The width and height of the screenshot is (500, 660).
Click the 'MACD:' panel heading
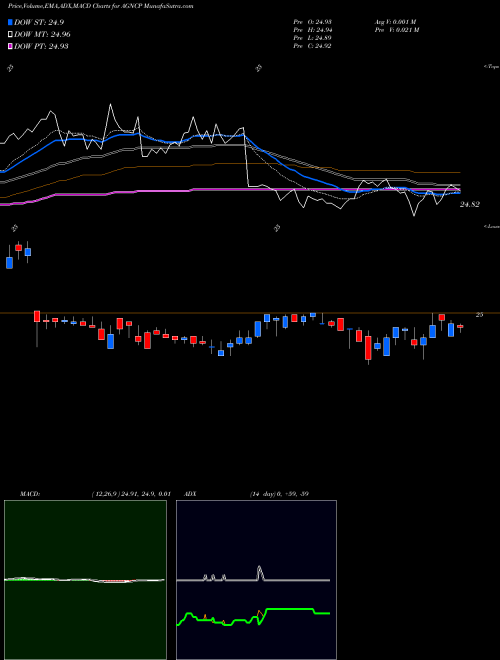(30, 494)
